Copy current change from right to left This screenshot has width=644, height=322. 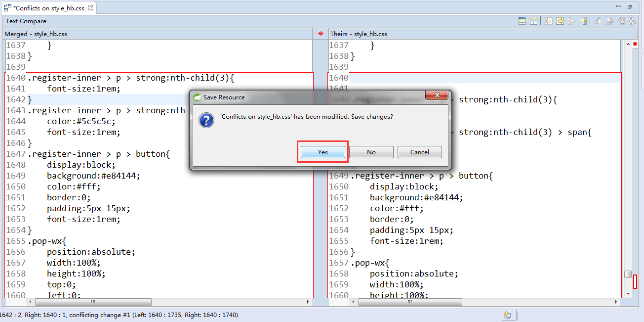(x=583, y=21)
